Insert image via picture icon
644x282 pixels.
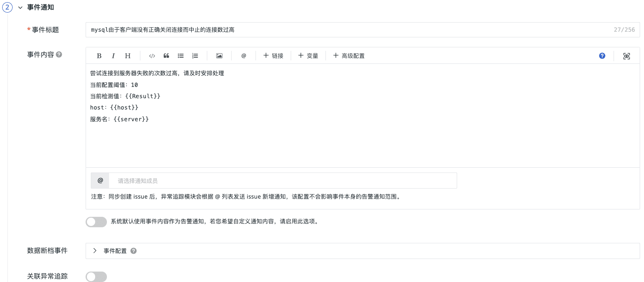[219, 56]
